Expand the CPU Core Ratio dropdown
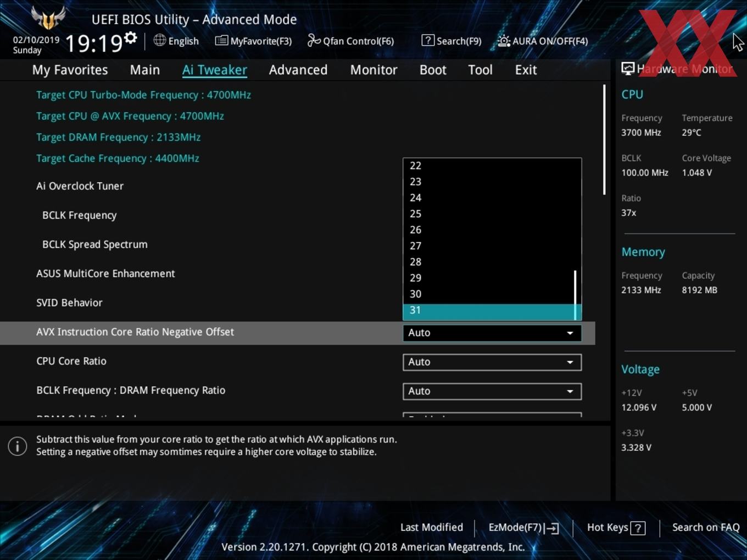 point(492,362)
